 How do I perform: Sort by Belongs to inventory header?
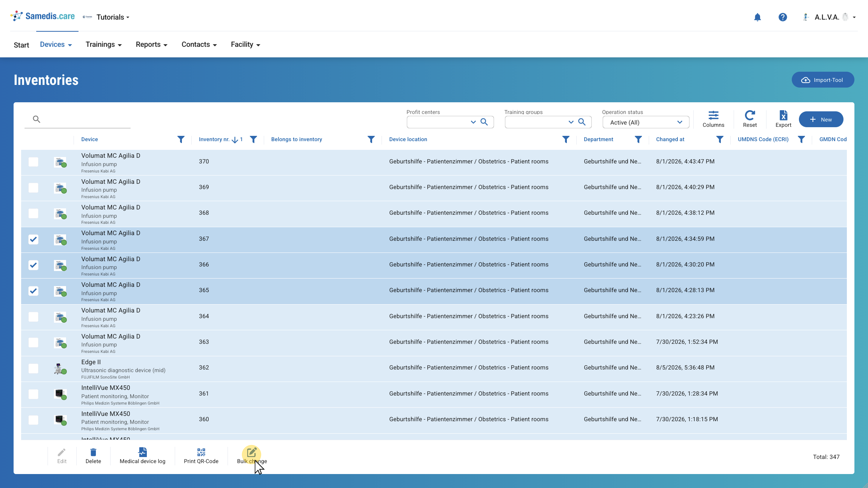pos(296,139)
